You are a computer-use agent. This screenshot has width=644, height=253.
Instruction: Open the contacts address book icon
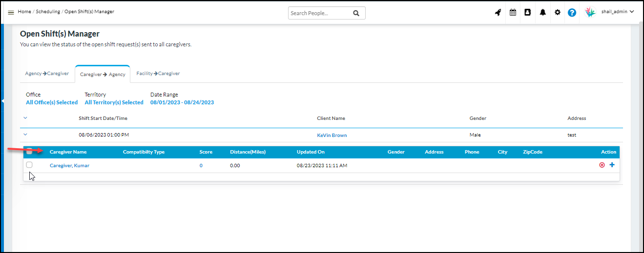pyautogui.click(x=527, y=13)
